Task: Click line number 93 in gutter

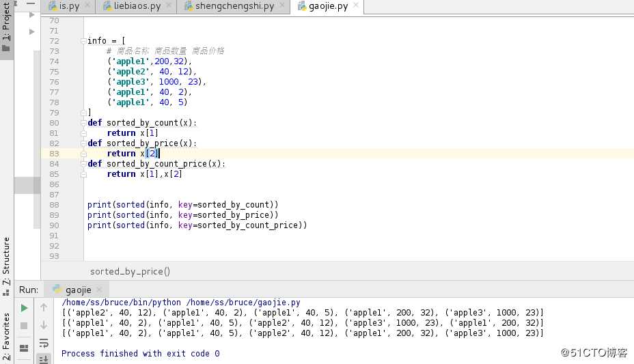Action: pyautogui.click(x=54, y=256)
